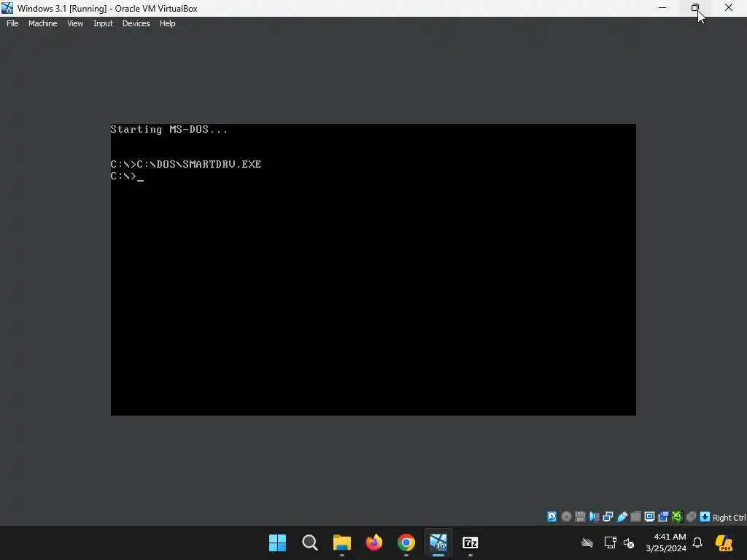
Task: Click the VirtualBox title bar app icon
Action: pos(7,8)
